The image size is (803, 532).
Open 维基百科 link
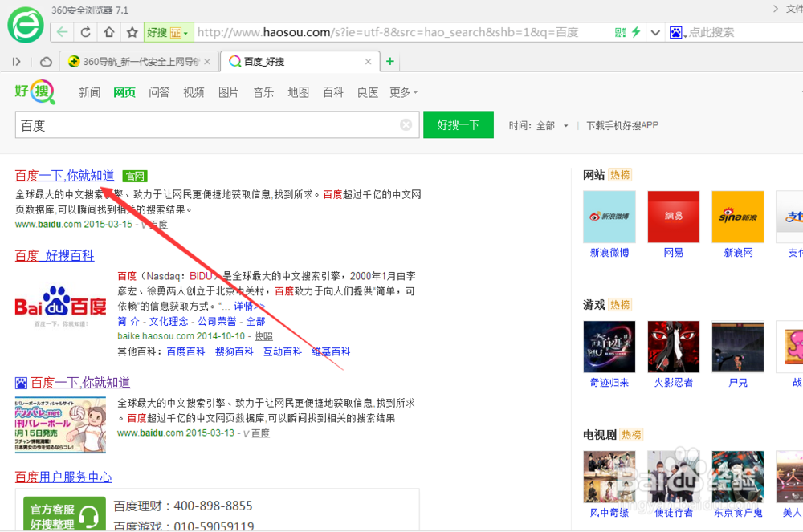click(x=331, y=352)
